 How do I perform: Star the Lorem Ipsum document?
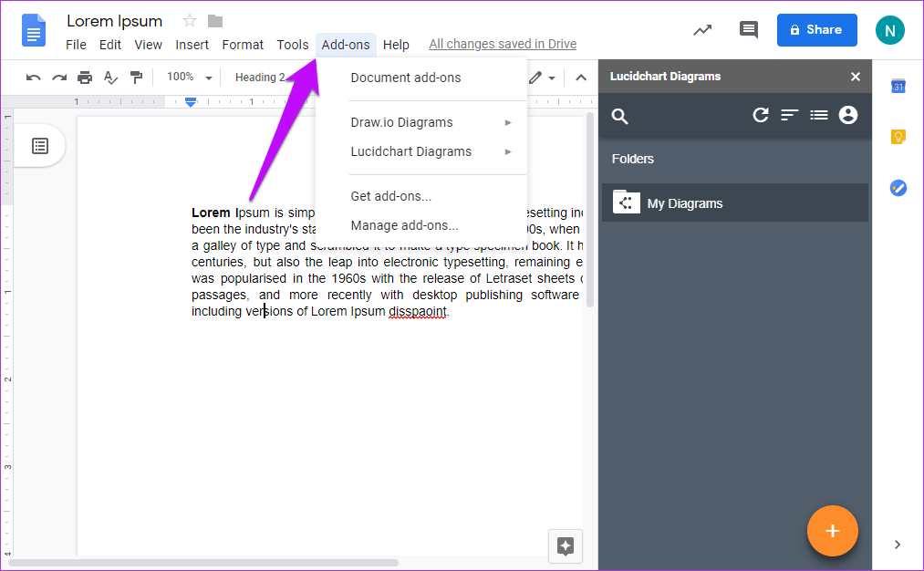189,21
